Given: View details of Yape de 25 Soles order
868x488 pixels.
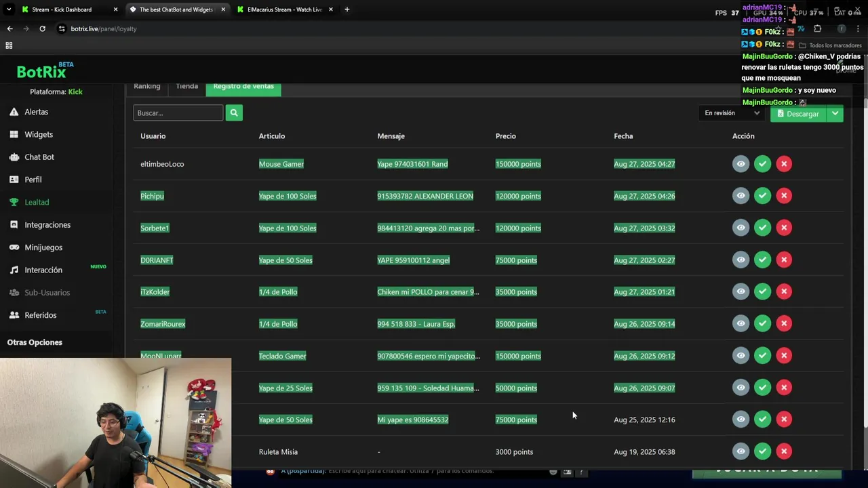Looking at the screenshot, I should tap(741, 387).
